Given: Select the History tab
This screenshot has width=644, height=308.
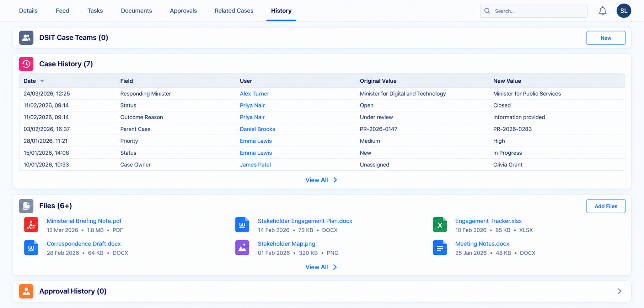Looking at the screenshot, I should pos(281,11).
